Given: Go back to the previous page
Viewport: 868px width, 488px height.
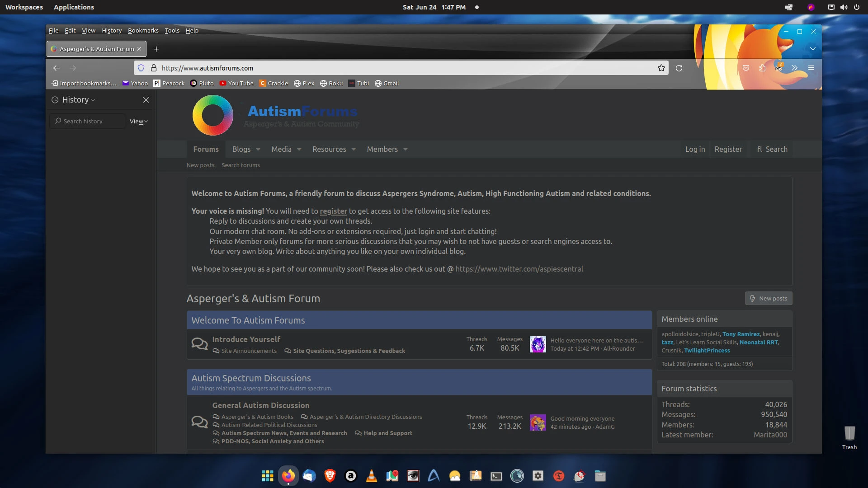Looking at the screenshot, I should (57, 68).
